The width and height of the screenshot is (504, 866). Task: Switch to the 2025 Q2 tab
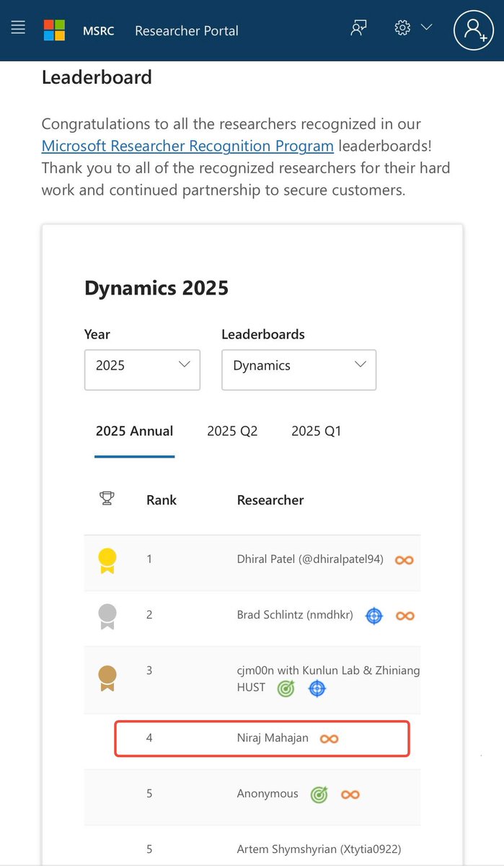pyautogui.click(x=232, y=432)
